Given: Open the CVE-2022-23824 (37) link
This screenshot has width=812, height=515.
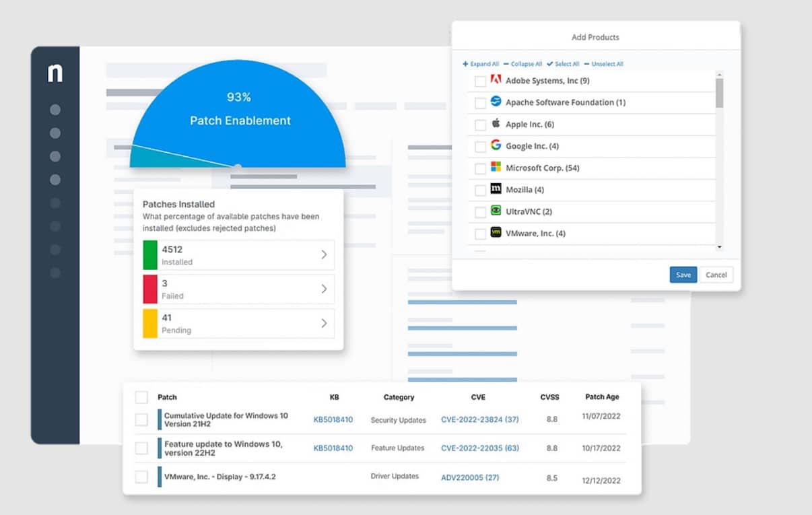Looking at the screenshot, I should pos(480,419).
